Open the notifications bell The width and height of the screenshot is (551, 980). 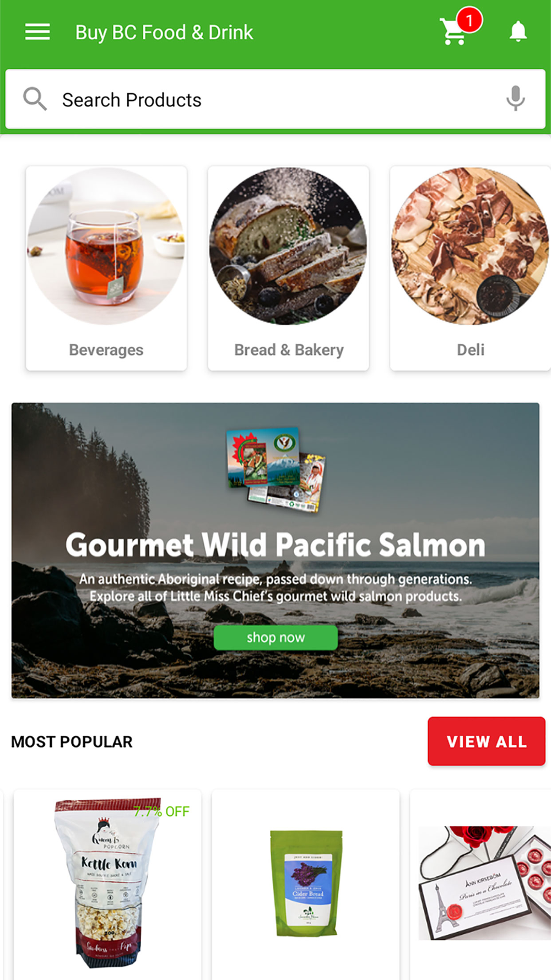pyautogui.click(x=518, y=31)
